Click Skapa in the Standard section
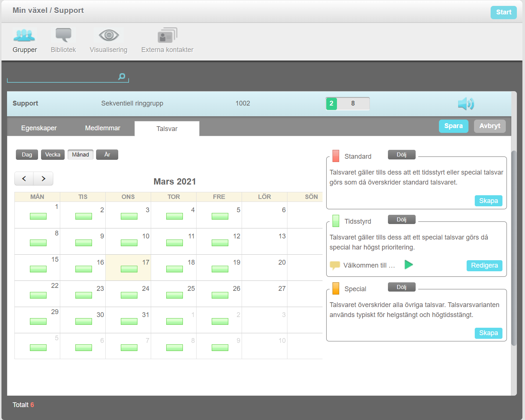This screenshot has width=525, height=420. point(488,201)
